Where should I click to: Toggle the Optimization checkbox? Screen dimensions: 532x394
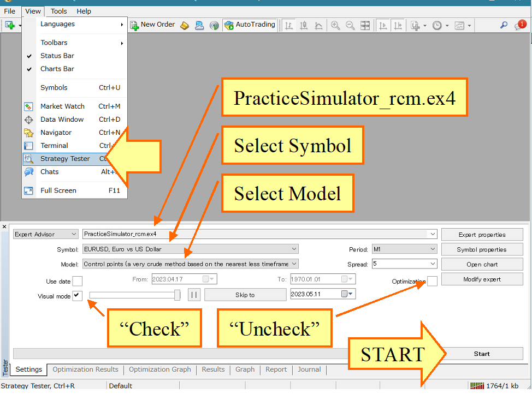click(432, 281)
